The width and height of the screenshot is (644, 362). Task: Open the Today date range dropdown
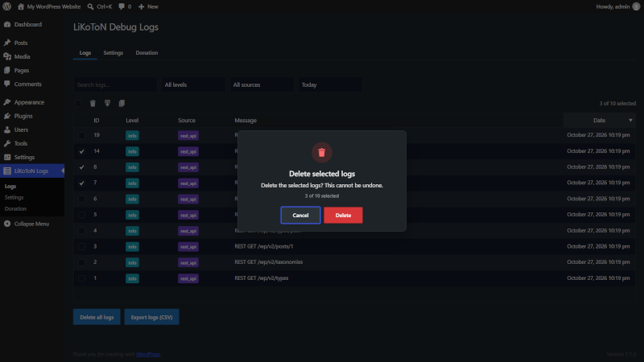330,84
